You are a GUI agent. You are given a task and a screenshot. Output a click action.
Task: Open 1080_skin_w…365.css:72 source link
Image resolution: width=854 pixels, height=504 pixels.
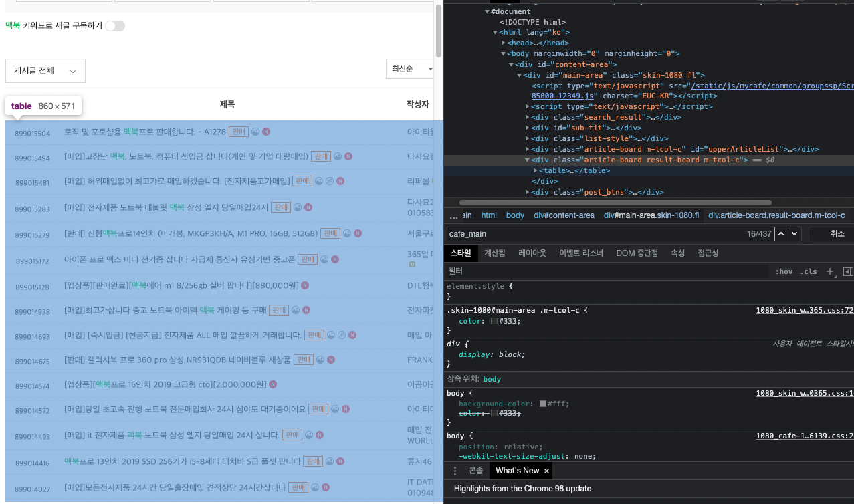pyautogui.click(x=805, y=310)
